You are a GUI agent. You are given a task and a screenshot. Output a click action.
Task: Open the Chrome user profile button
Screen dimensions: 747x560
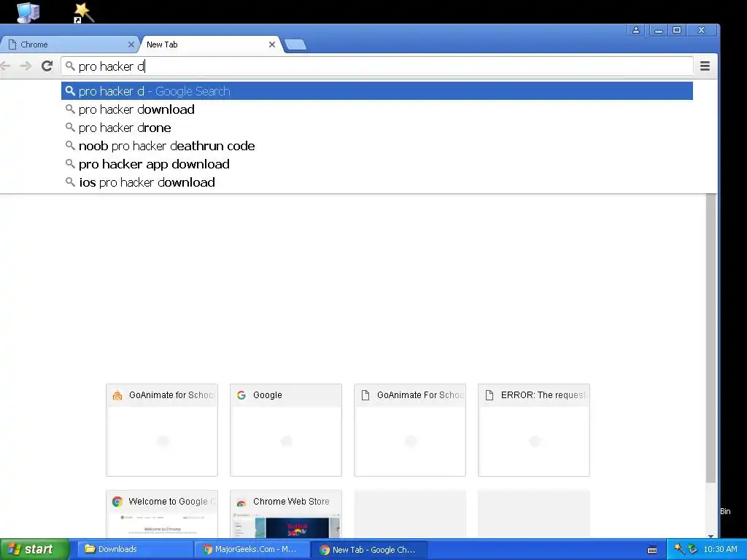pyautogui.click(x=636, y=30)
